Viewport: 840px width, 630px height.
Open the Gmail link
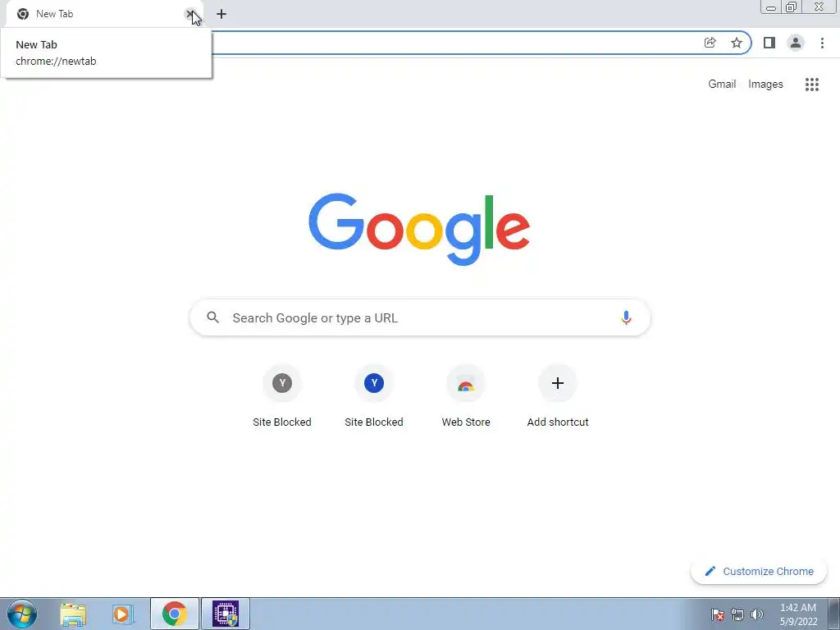click(722, 84)
